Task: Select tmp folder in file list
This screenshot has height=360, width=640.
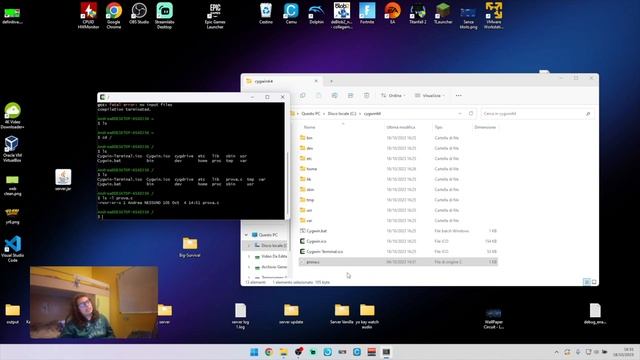Action: pyautogui.click(x=398, y=200)
